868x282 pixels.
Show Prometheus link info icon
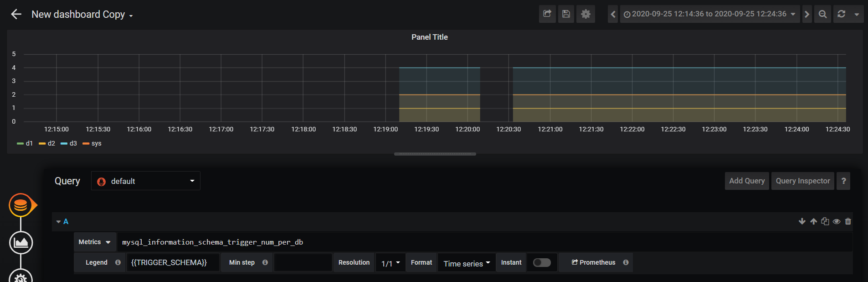tap(626, 262)
